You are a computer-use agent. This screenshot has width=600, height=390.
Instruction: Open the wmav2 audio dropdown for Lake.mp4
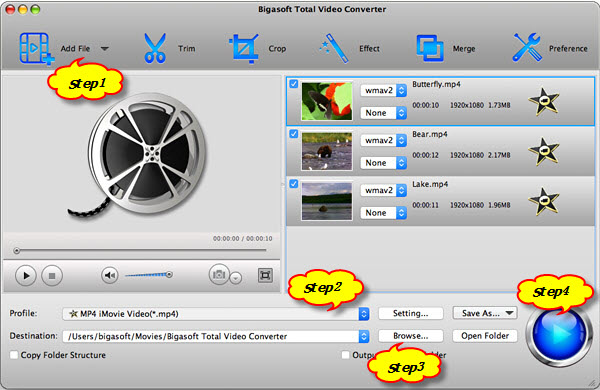coord(383,190)
